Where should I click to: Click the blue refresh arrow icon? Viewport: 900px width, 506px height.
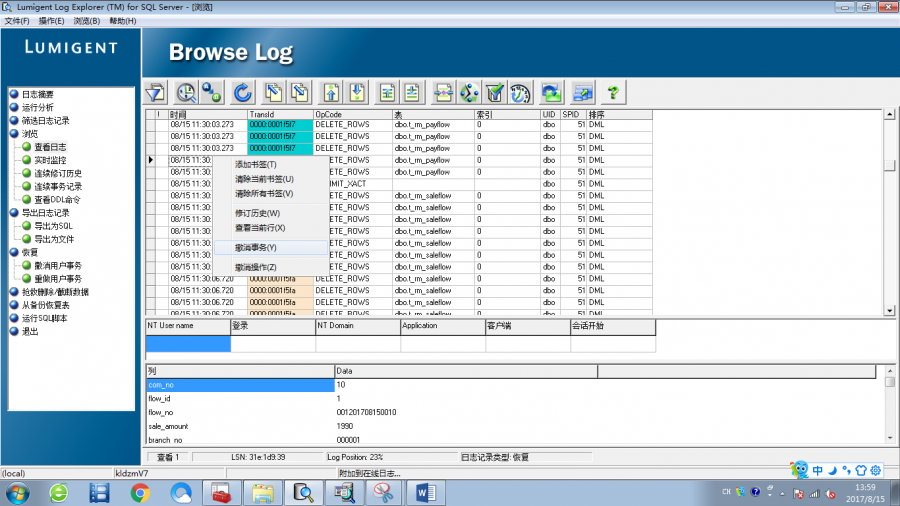point(243,92)
